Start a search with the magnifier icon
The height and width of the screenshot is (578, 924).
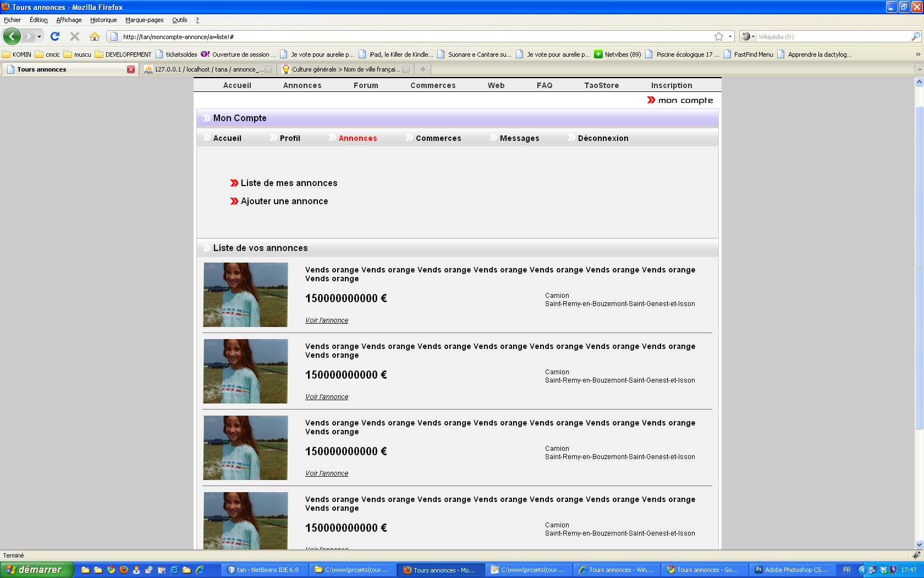[916, 36]
